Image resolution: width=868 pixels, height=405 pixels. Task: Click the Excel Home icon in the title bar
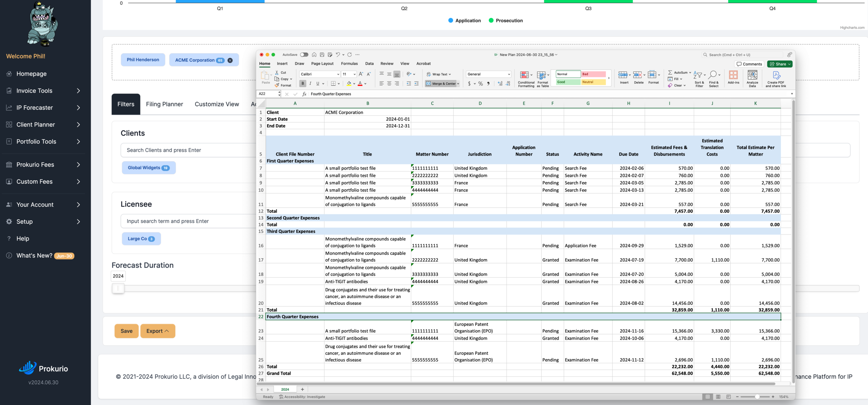pyautogui.click(x=314, y=55)
